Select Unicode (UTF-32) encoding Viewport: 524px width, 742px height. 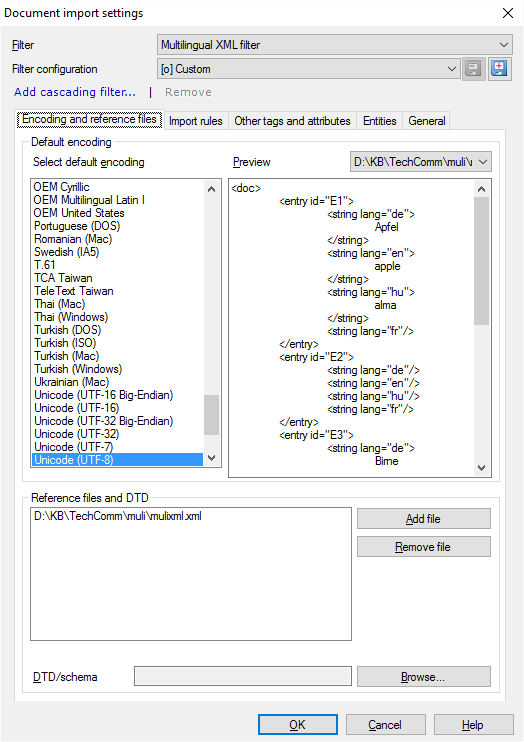(117, 434)
